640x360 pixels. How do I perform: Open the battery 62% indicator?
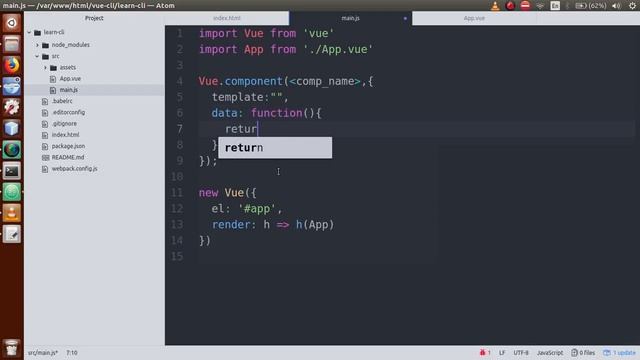coord(590,6)
